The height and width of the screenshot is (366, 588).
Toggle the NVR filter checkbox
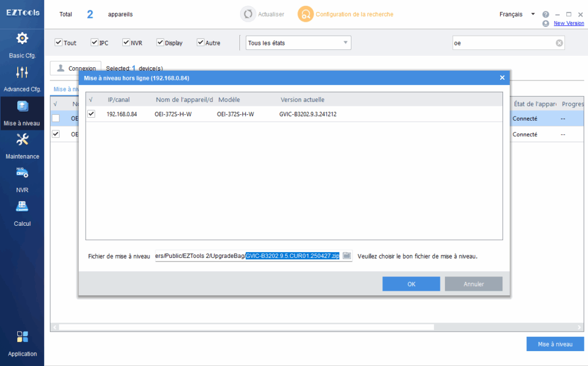pos(126,43)
